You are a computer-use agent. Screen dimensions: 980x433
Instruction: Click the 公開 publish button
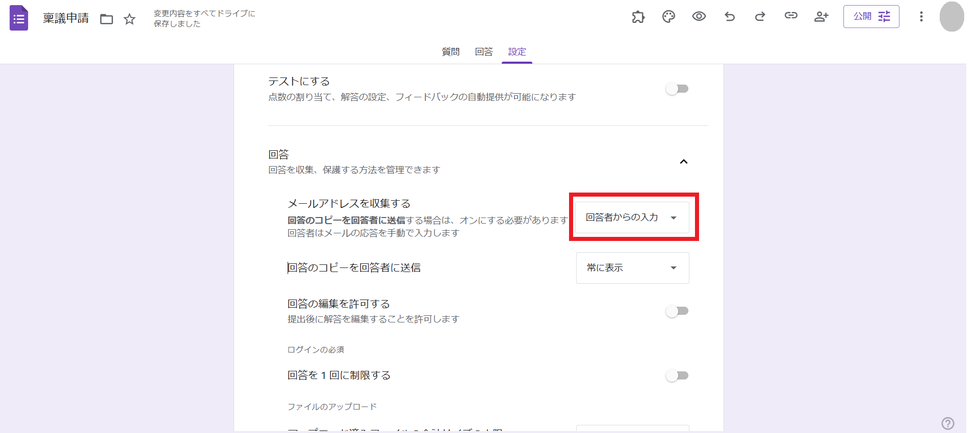point(871,16)
